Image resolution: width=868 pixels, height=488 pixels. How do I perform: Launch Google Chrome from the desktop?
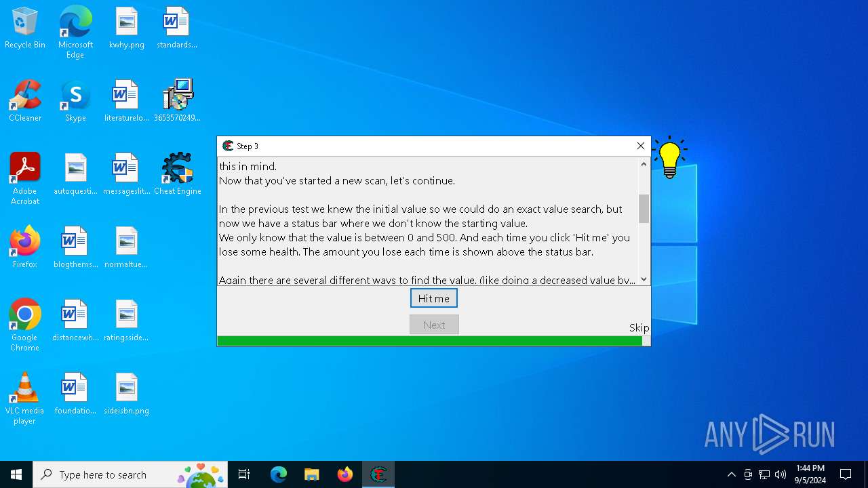(25, 325)
